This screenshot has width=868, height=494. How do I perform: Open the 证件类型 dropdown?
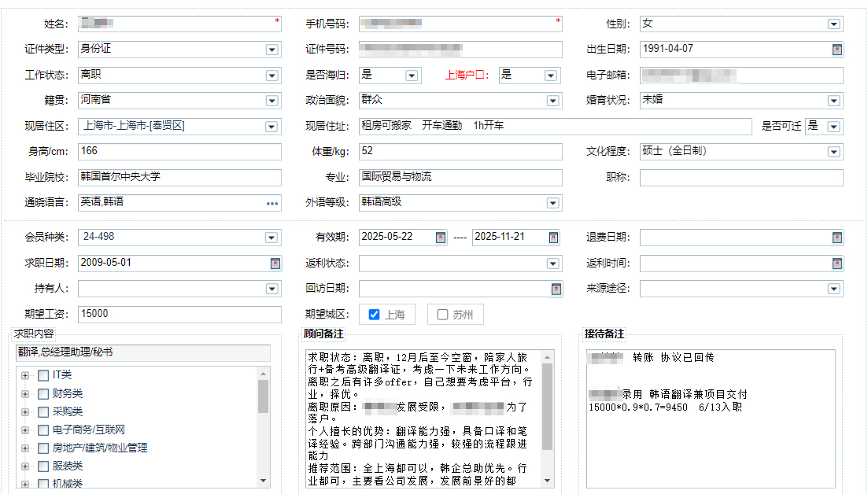(x=271, y=50)
